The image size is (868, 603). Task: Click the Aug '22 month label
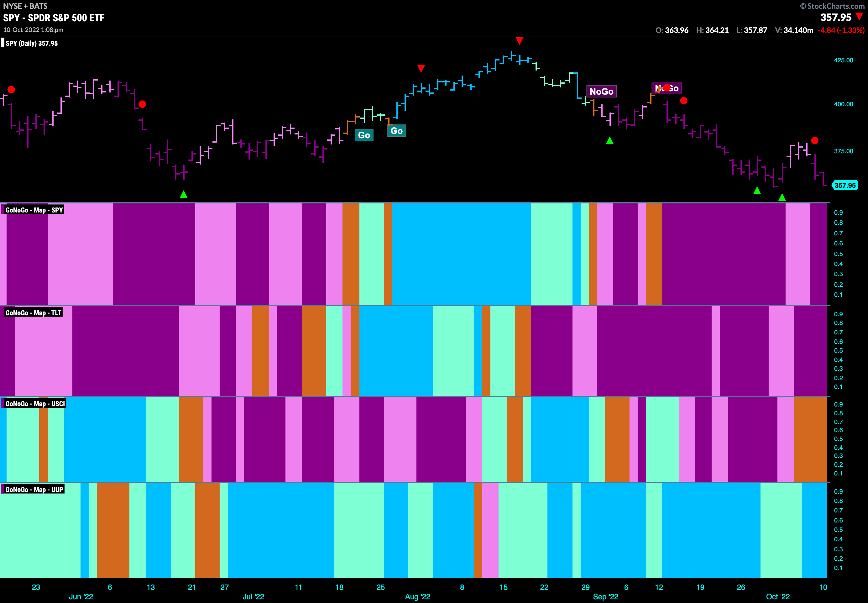coord(418,597)
